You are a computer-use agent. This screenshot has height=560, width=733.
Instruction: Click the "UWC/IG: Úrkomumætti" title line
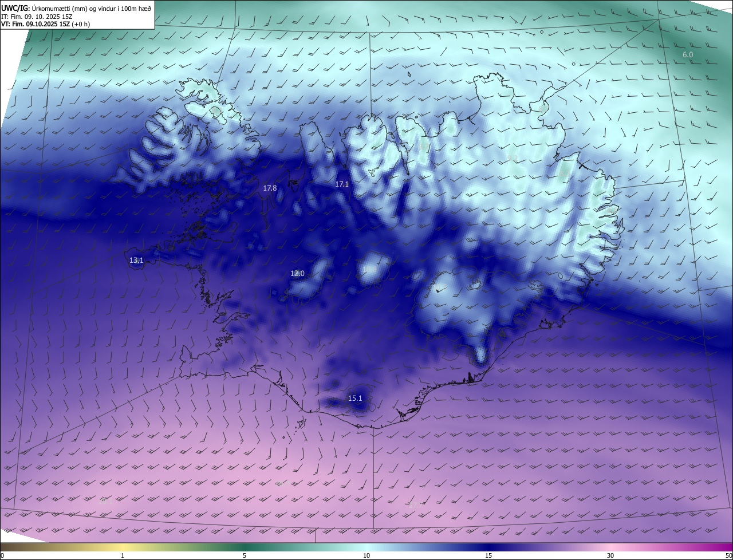tap(76, 8)
